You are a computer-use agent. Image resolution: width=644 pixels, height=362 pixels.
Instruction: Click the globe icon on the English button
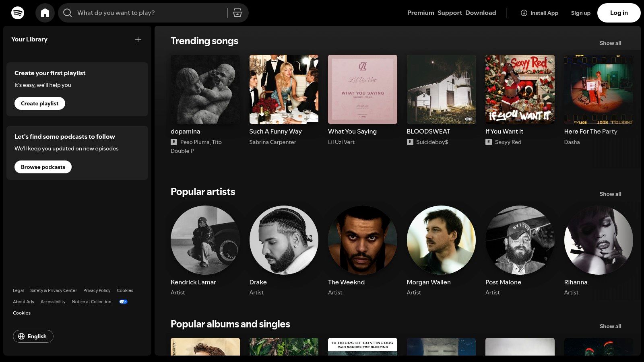[21, 336]
